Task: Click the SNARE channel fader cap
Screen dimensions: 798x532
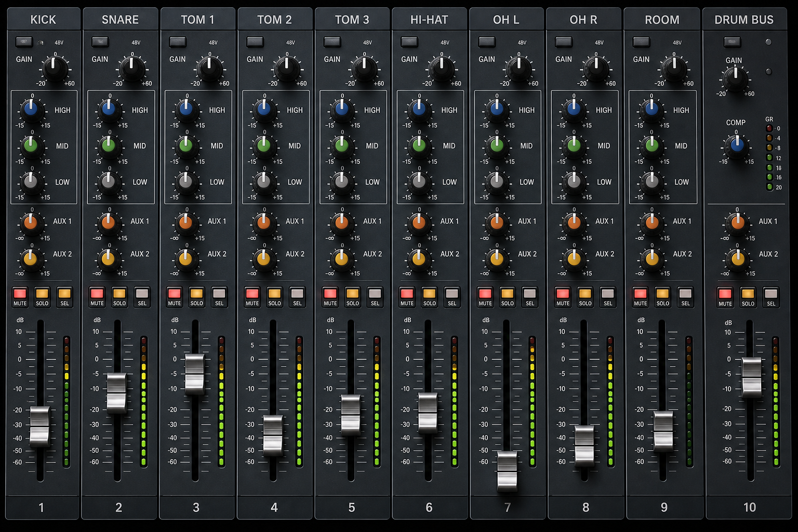Action: click(116, 393)
